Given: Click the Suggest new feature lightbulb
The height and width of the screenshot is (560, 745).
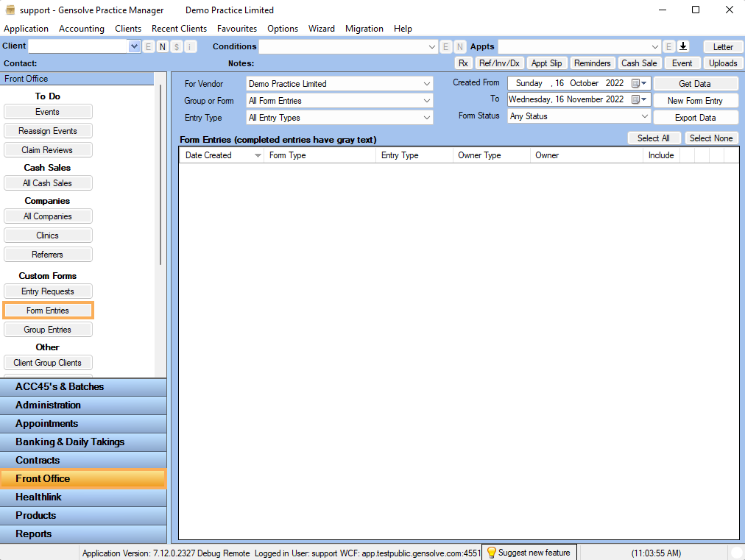Looking at the screenshot, I should (529, 553).
